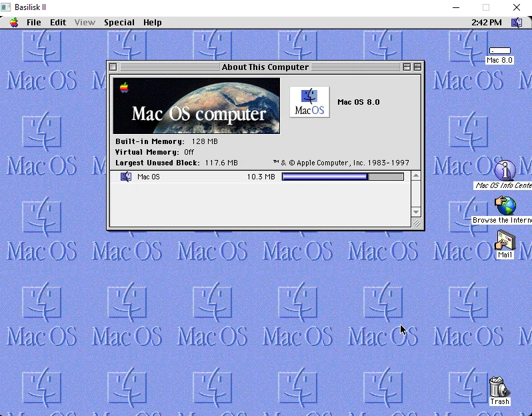Select the Mac OS Info Center icon

coord(505,170)
